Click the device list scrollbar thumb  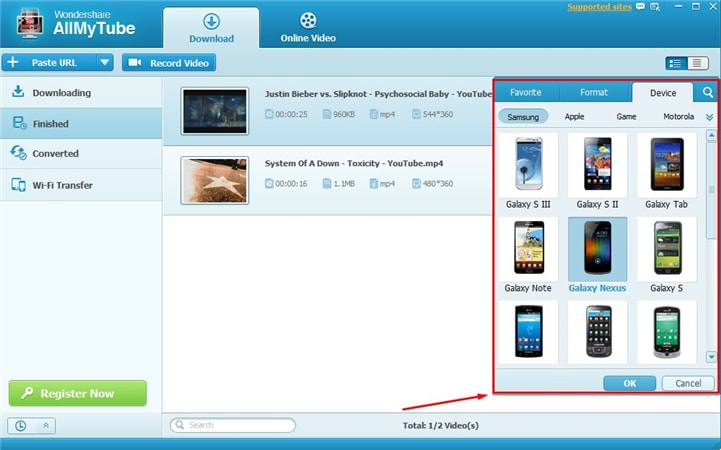[711, 190]
